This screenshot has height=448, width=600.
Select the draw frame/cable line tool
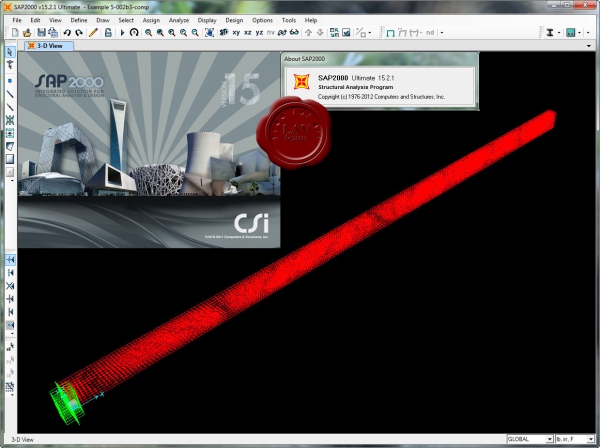[10, 94]
